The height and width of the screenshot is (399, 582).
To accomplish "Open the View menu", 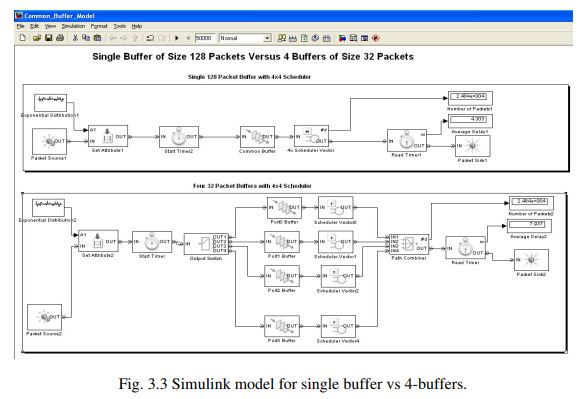I will point(50,26).
